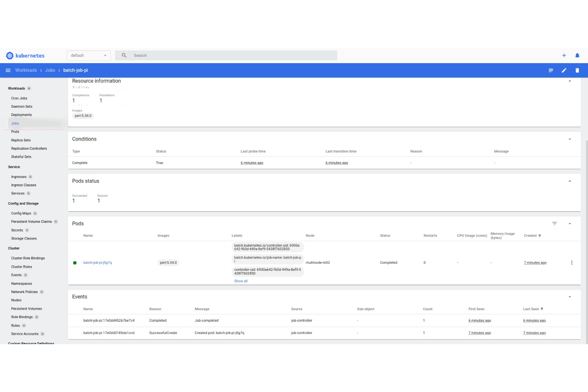Collapse the Conditions section
Screen dimensions: 588x392
pos(570,139)
